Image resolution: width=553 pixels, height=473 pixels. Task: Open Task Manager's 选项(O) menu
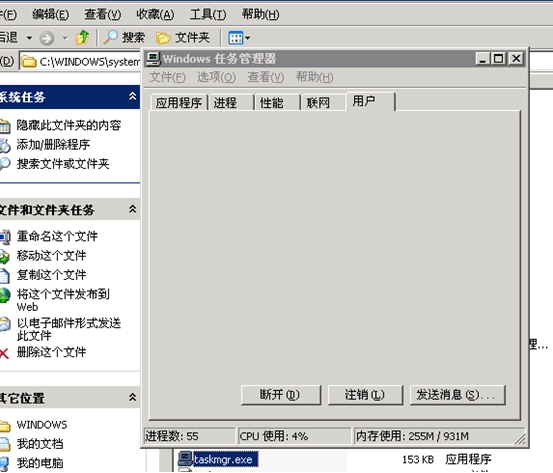pos(216,77)
